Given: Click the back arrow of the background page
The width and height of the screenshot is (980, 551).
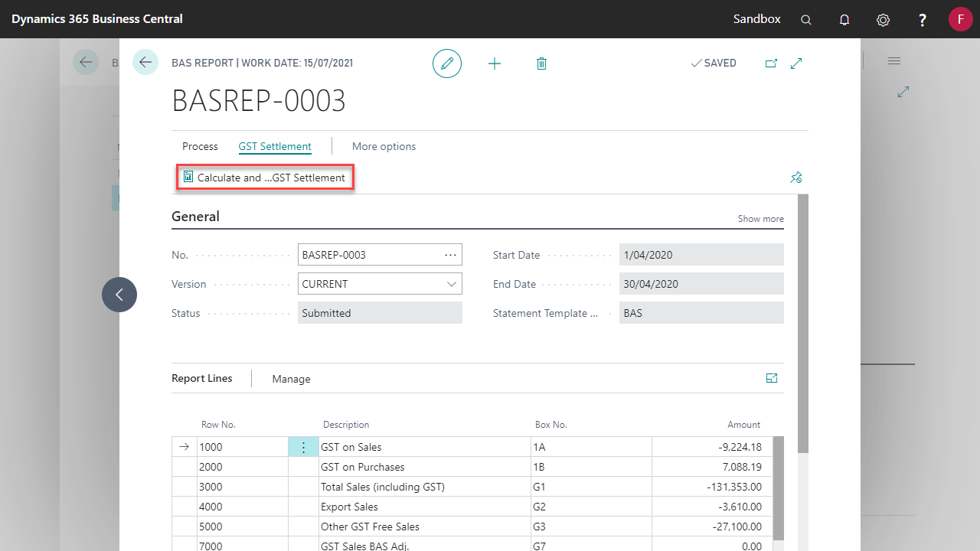Looking at the screenshot, I should pos(85,62).
